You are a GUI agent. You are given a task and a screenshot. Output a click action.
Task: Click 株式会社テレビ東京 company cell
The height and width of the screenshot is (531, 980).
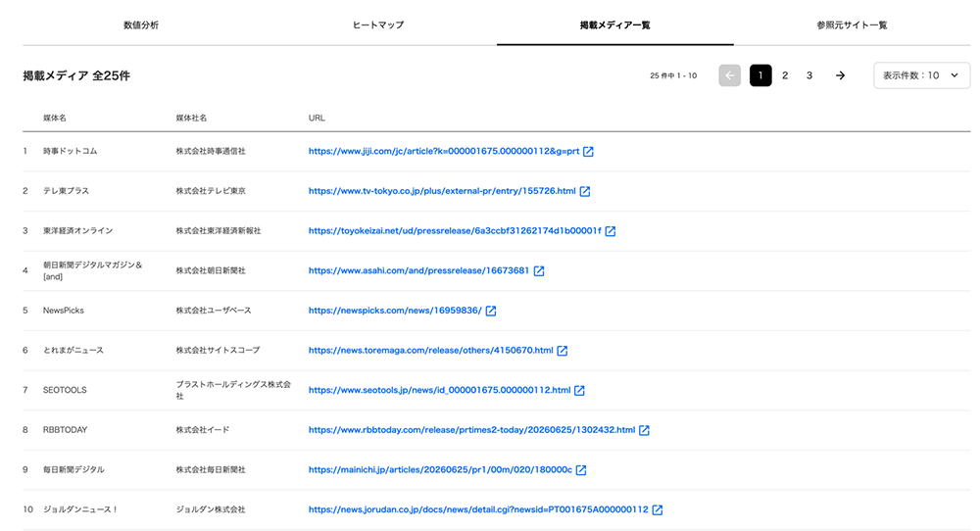pyautogui.click(x=211, y=191)
